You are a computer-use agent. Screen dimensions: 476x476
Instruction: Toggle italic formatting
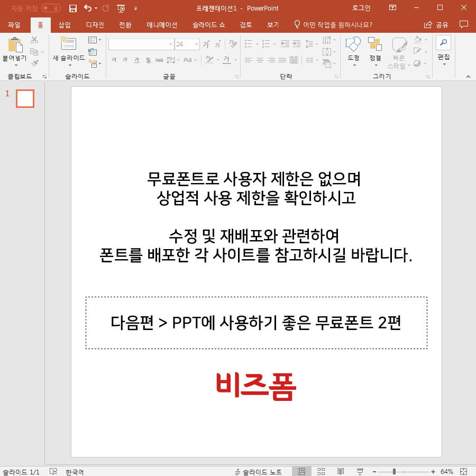click(125, 60)
